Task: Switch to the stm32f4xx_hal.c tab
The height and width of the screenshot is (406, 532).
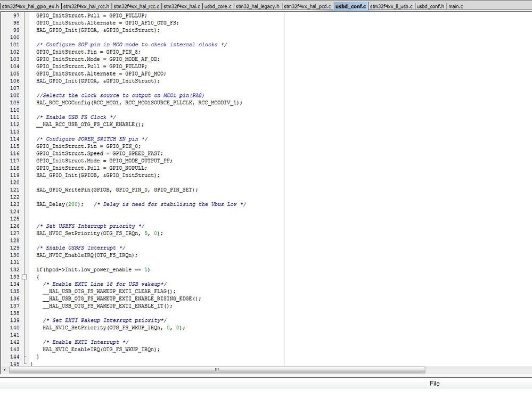Action: point(182,6)
